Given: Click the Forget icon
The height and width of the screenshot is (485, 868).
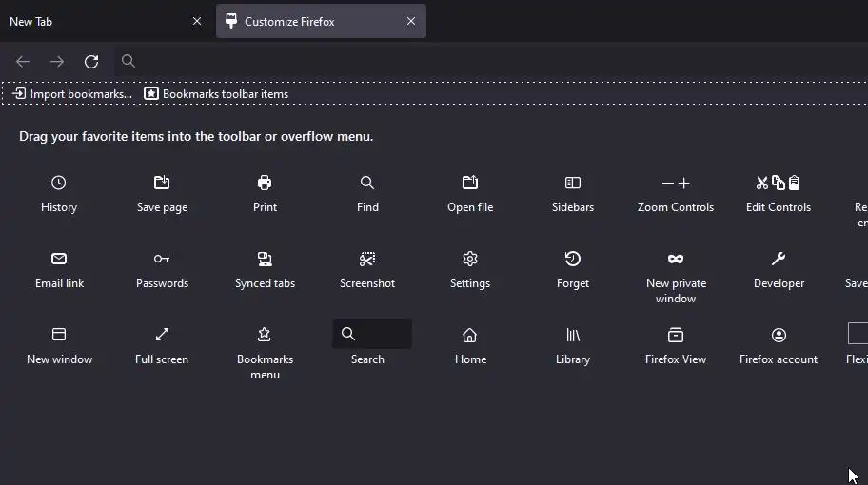Looking at the screenshot, I should click(x=573, y=259).
